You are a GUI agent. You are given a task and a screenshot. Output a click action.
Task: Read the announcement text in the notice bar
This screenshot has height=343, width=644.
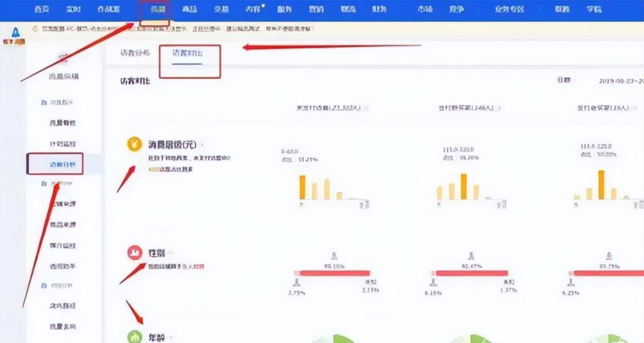[x=178, y=29]
